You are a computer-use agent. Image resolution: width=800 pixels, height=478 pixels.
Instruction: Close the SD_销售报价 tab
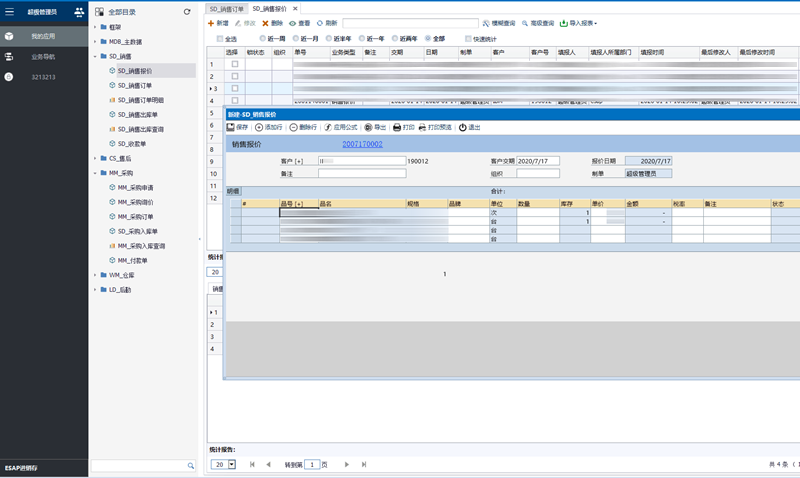click(x=295, y=9)
